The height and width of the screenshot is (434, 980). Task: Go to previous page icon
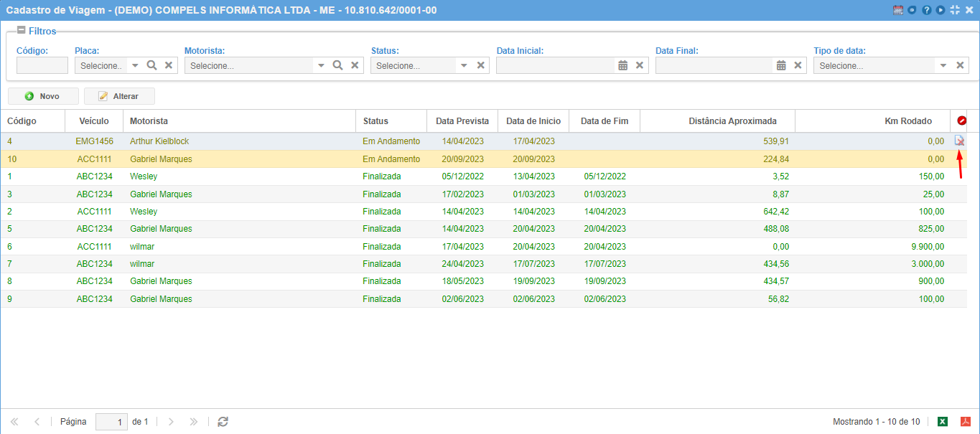coord(37,422)
